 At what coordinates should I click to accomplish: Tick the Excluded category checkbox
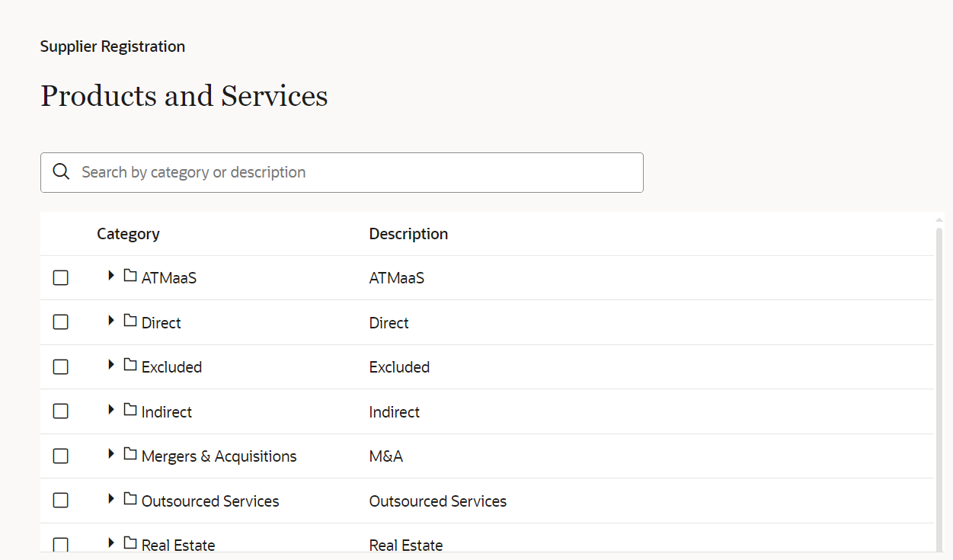61,367
